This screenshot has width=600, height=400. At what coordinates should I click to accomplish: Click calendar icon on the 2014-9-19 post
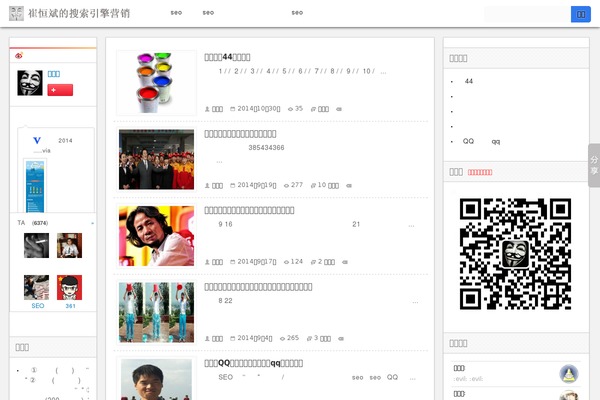(232, 186)
